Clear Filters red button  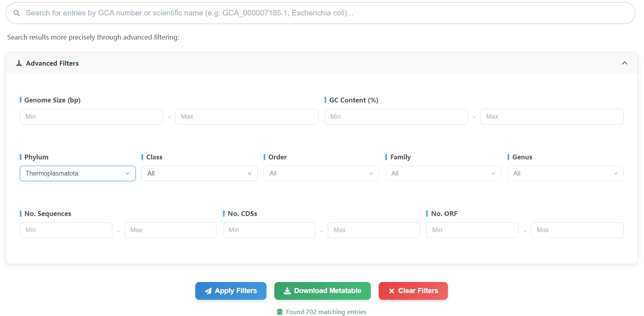tap(413, 291)
